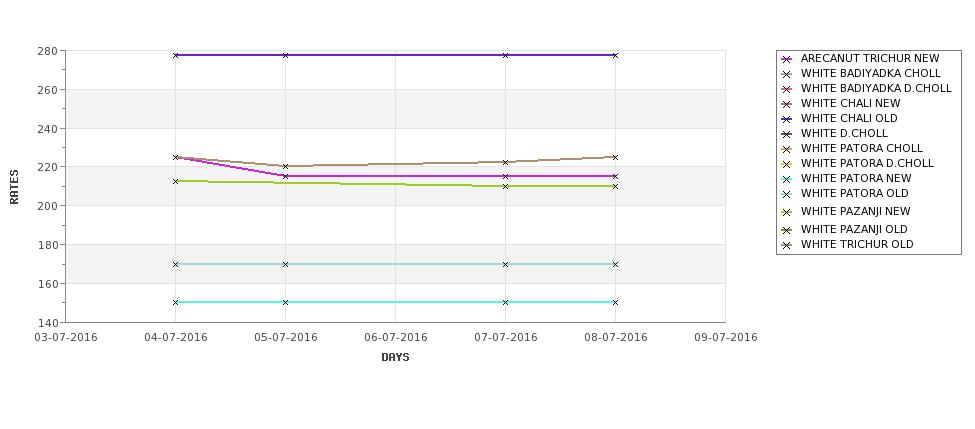The height and width of the screenshot is (429, 975).
Task: Click the cyan line's 05-07-2016 data point
Action: tap(285, 302)
